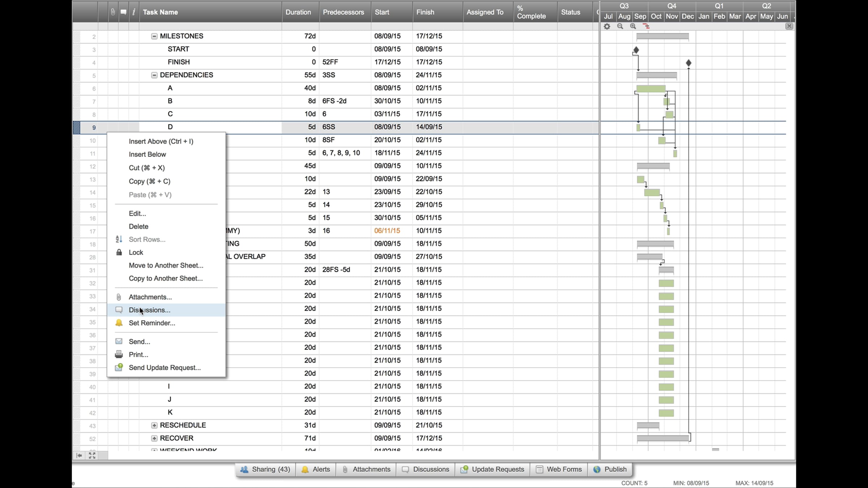The height and width of the screenshot is (488, 868).
Task: Click the full-screen expand arrows icon
Action: 92,455
